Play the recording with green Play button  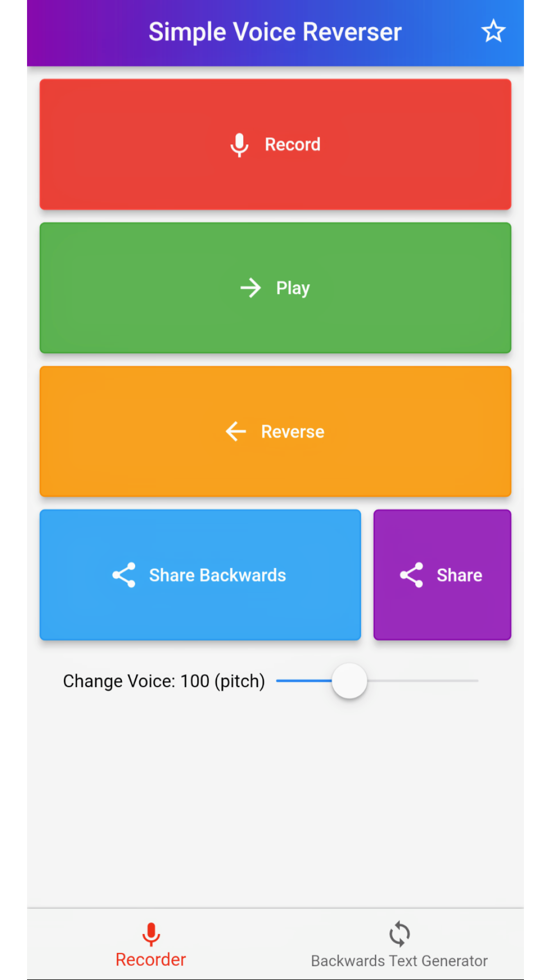(x=275, y=288)
